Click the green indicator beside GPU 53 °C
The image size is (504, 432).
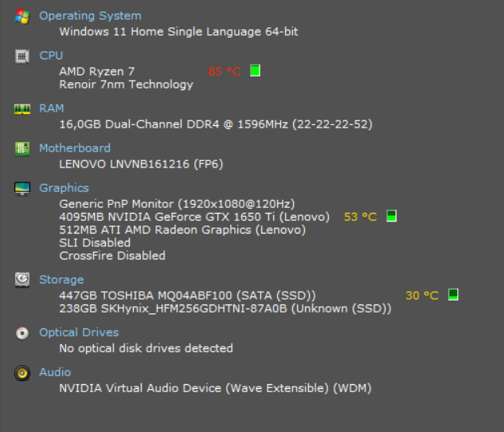pyautogui.click(x=391, y=216)
